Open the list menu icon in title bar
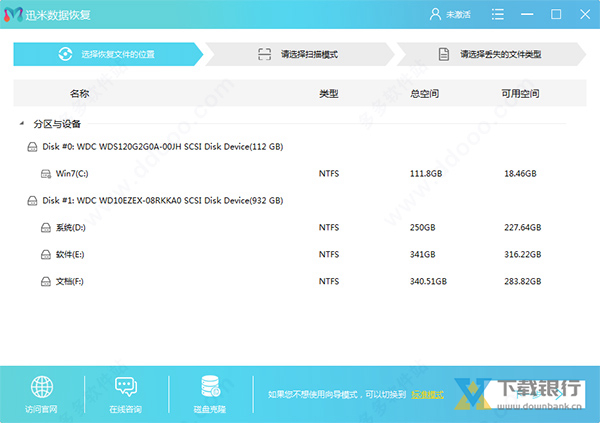600x423 pixels. (x=497, y=15)
